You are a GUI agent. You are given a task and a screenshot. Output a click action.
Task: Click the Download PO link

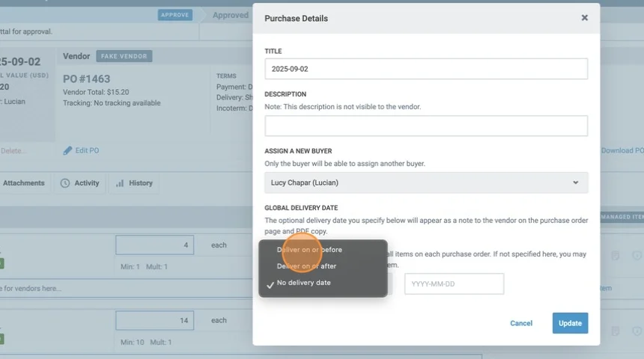pyautogui.click(x=622, y=150)
